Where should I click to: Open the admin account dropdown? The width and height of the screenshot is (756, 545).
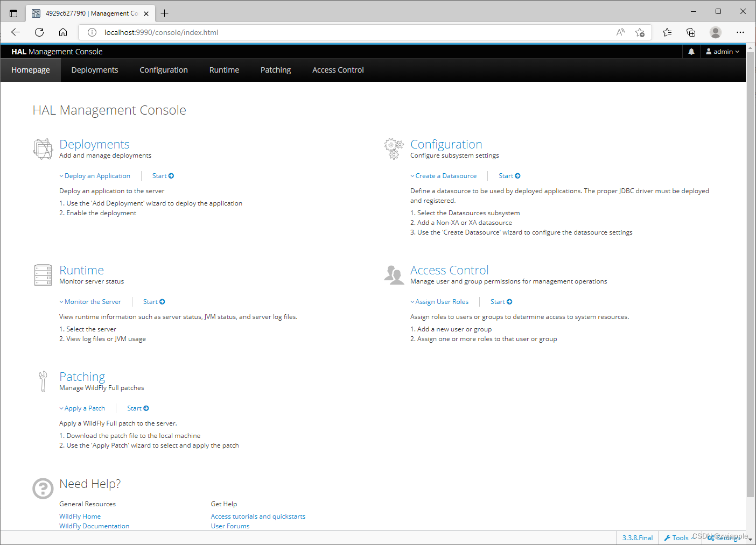point(722,51)
